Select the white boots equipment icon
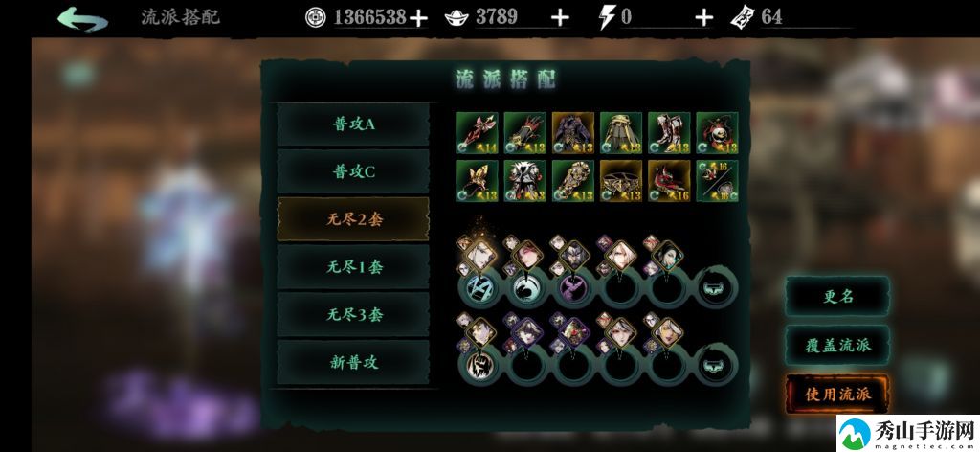The width and height of the screenshot is (980, 452). tap(669, 133)
